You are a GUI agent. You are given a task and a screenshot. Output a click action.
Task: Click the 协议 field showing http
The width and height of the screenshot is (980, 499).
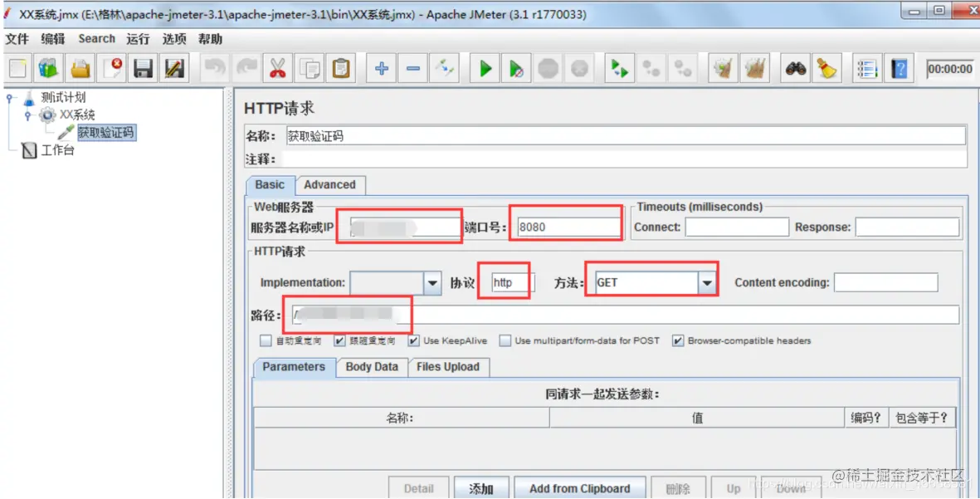513,282
